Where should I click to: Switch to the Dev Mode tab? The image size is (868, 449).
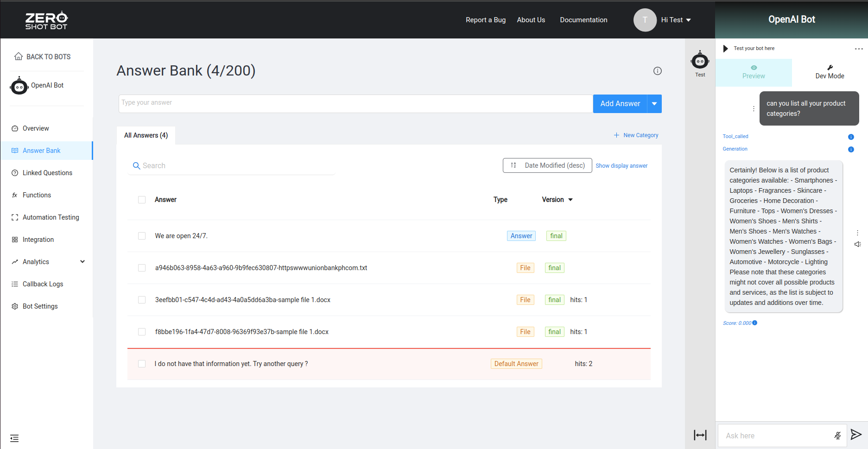pyautogui.click(x=829, y=72)
